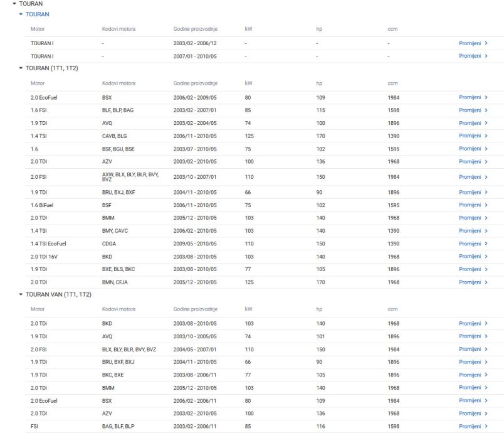504x433 pixels.
Task: Click arrow icon for 1.9 TDI BRU, BXJ, BXF row
Action: coord(486,192)
